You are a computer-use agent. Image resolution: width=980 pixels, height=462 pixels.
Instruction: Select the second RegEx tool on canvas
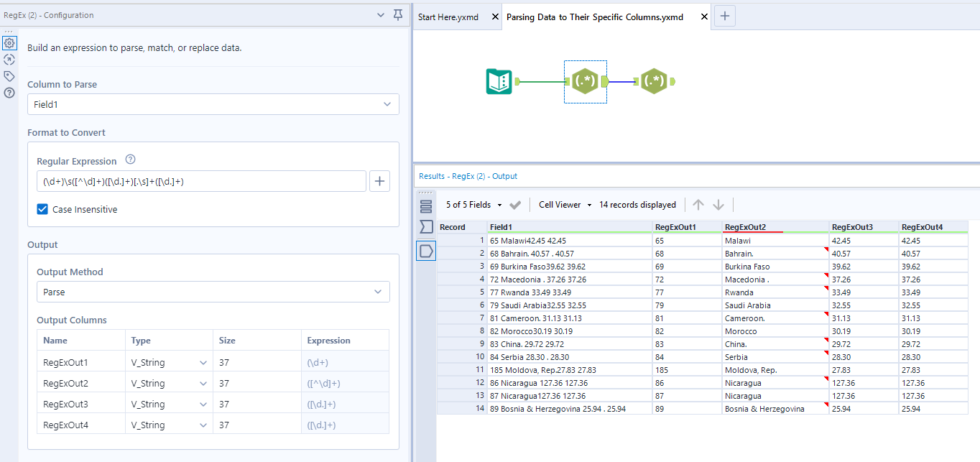coord(653,82)
